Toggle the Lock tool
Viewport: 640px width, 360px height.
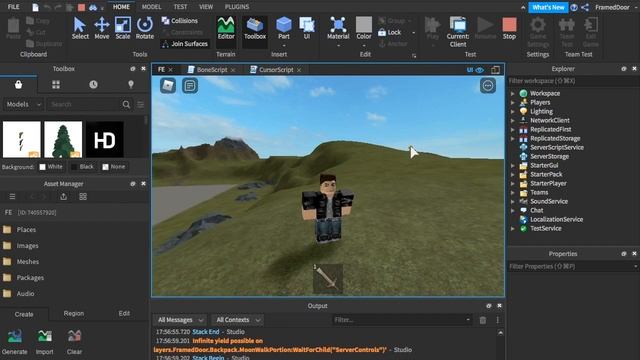[x=390, y=32]
